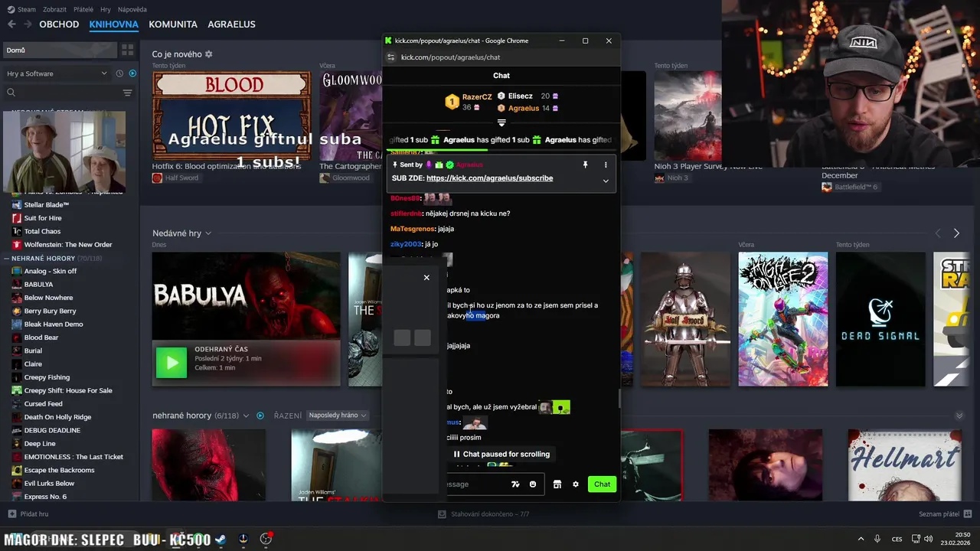Viewport: 980px width, 551px height.
Task: Close the overlay panel with X icon
Action: (x=426, y=278)
